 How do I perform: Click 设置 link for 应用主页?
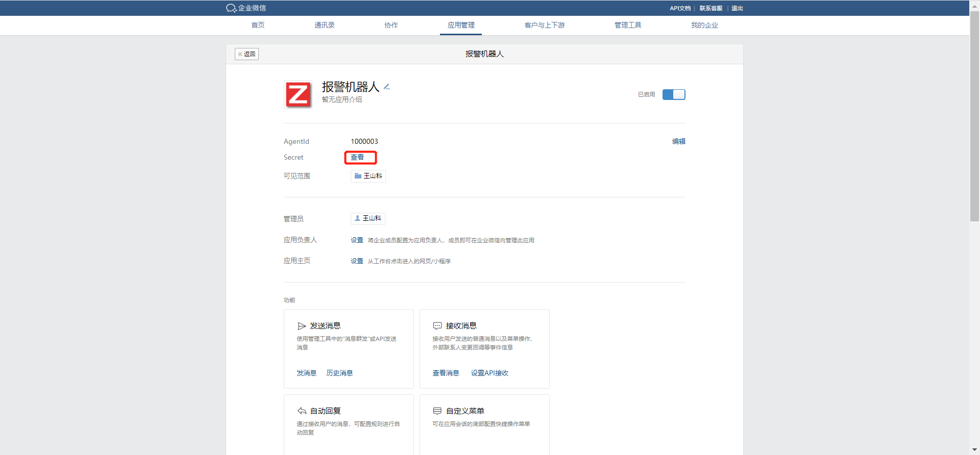(357, 261)
